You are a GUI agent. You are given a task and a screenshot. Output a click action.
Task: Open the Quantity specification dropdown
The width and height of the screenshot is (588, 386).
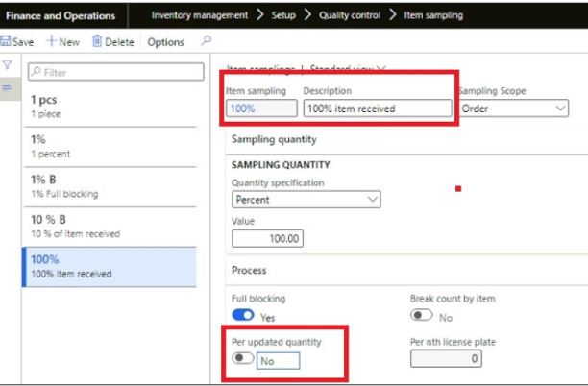[306, 200]
